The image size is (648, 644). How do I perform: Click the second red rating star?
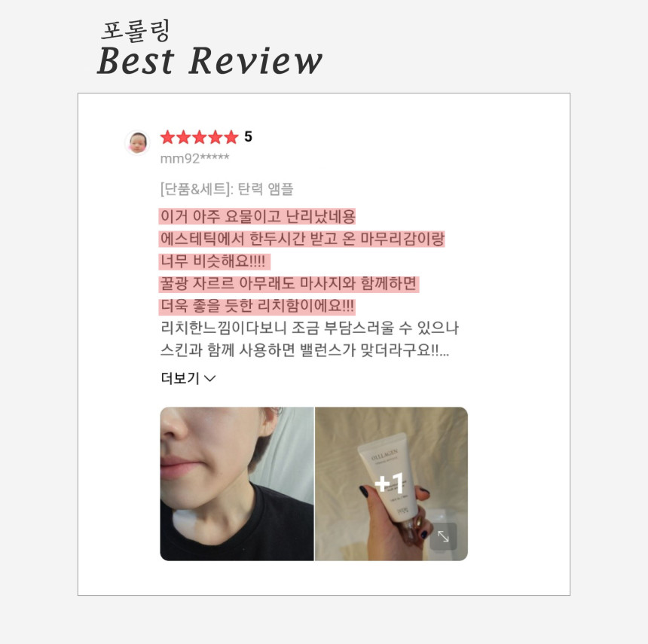[x=183, y=137]
